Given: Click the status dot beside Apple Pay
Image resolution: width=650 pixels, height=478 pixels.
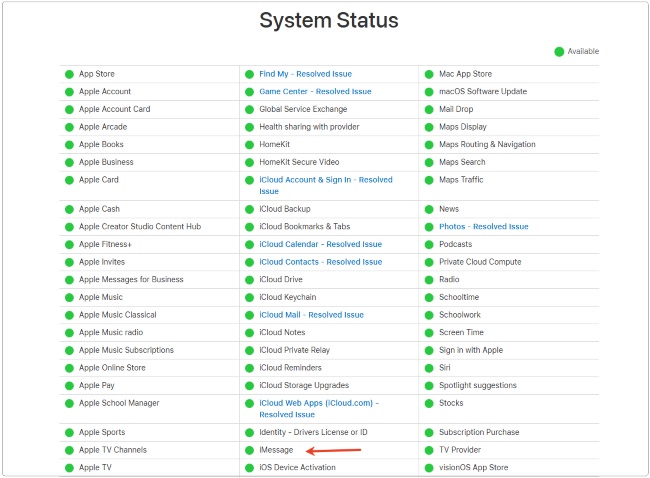Looking at the screenshot, I should click(69, 386).
